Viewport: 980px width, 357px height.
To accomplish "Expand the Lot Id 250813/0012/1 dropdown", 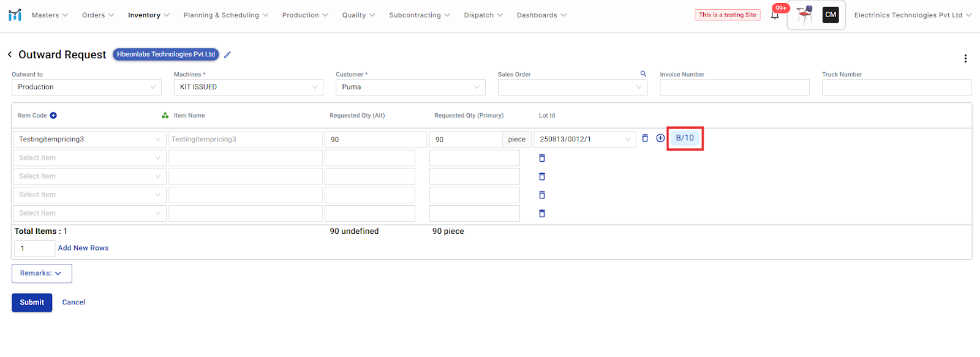I will coord(584,140).
